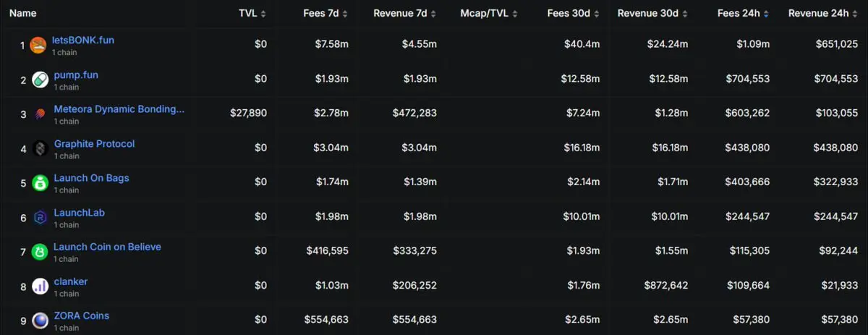Click the pump.fun pill logo icon
The width and height of the screenshot is (868, 335).
[x=41, y=80]
